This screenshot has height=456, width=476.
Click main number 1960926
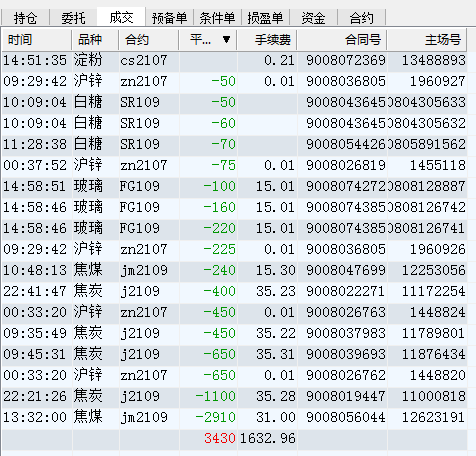438,249
